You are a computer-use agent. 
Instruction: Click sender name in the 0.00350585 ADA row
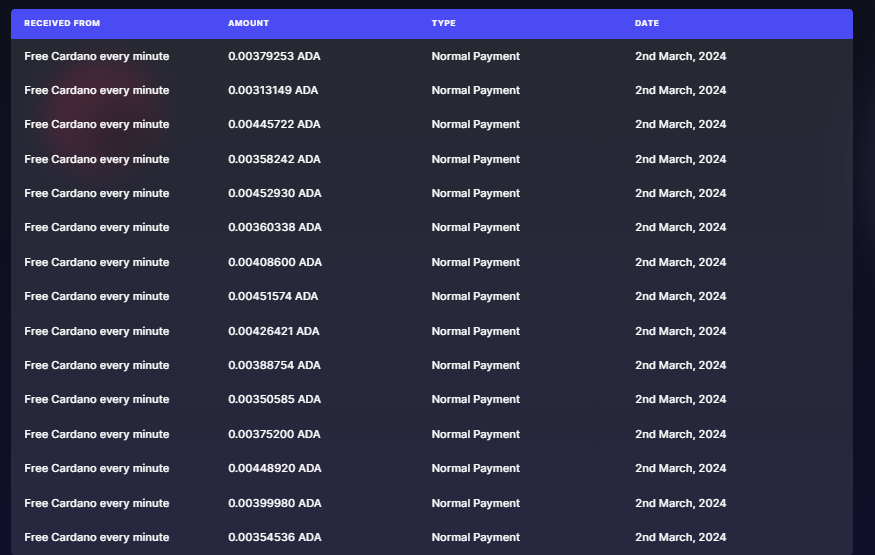pos(97,400)
